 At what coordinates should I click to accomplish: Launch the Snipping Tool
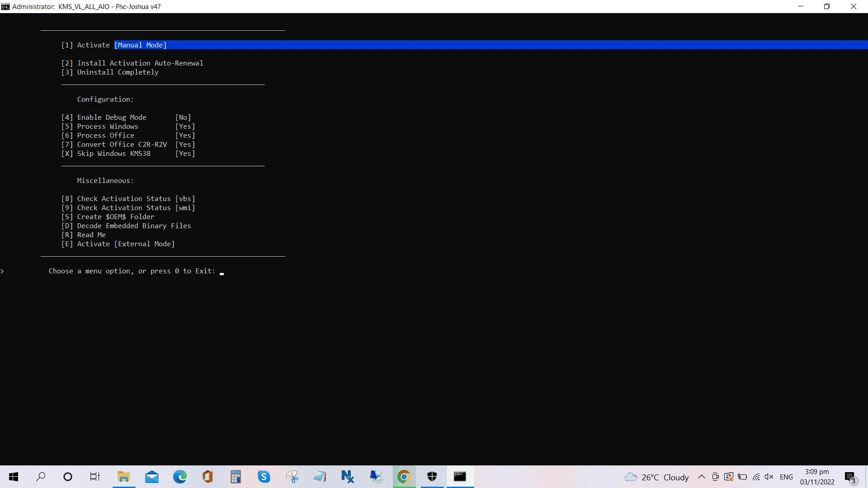[292, 477]
